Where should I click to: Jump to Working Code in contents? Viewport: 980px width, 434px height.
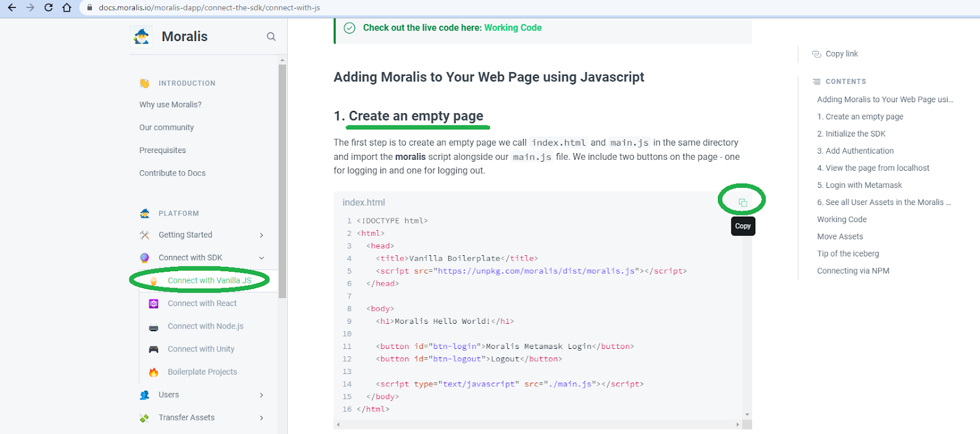(842, 219)
